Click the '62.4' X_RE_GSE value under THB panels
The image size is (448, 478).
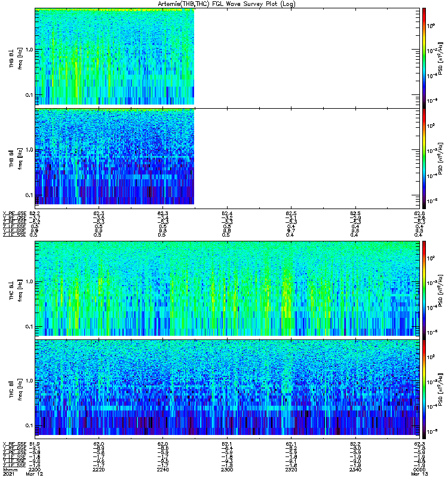tap(227, 213)
